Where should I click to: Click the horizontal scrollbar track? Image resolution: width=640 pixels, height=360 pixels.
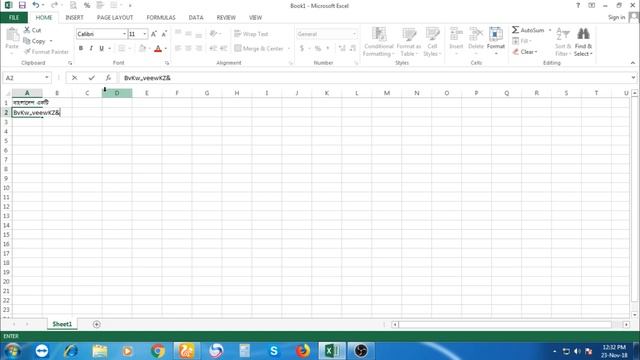[505, 324]
